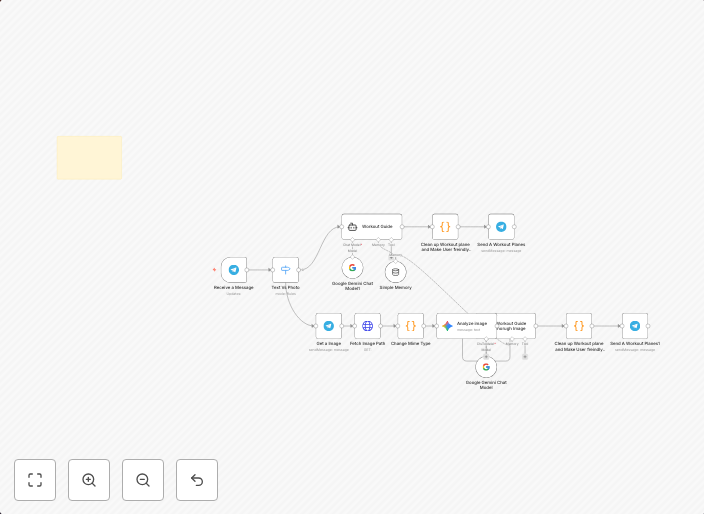Select the Simple Memory node
Screen dimensions: 704x514
tap(395, 271)
